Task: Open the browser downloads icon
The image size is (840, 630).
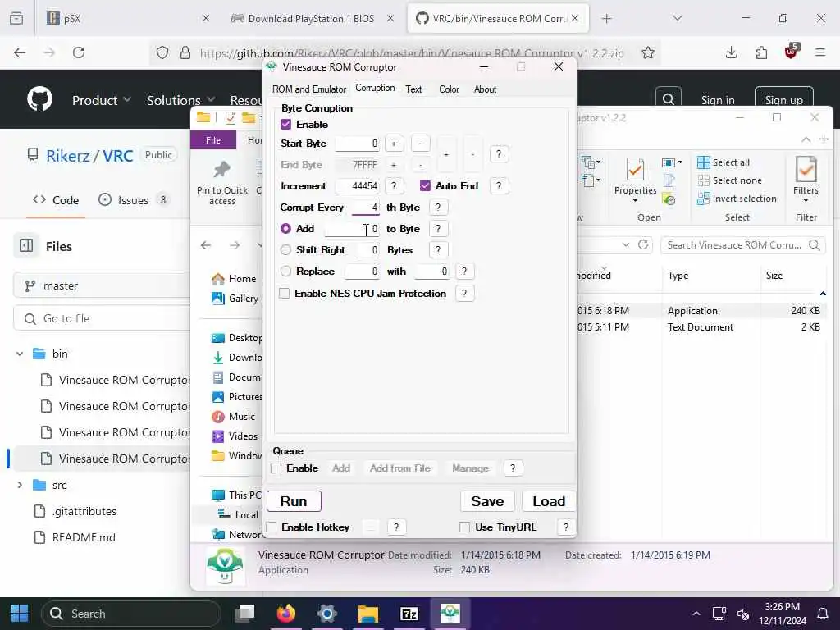Action: tap(731, 52)
